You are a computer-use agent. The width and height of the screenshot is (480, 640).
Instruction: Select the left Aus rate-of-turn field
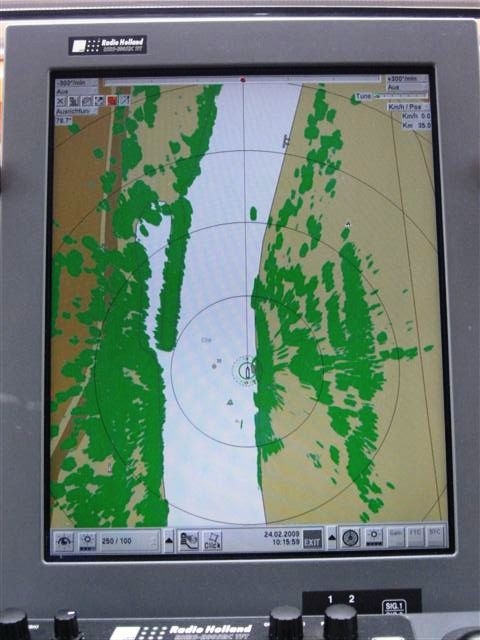point(76,92)
